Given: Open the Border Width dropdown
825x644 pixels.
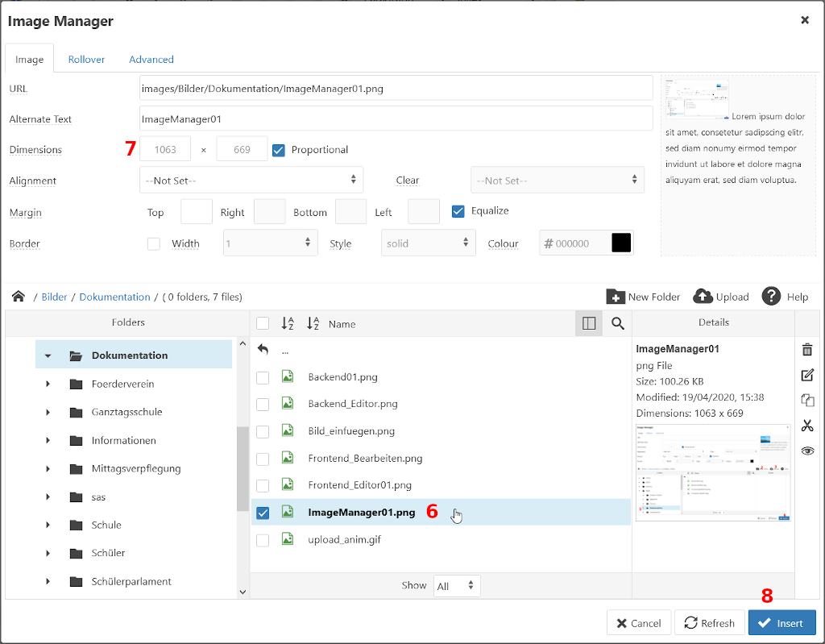Looking at the screenshot, I should [x=271, y=243].
